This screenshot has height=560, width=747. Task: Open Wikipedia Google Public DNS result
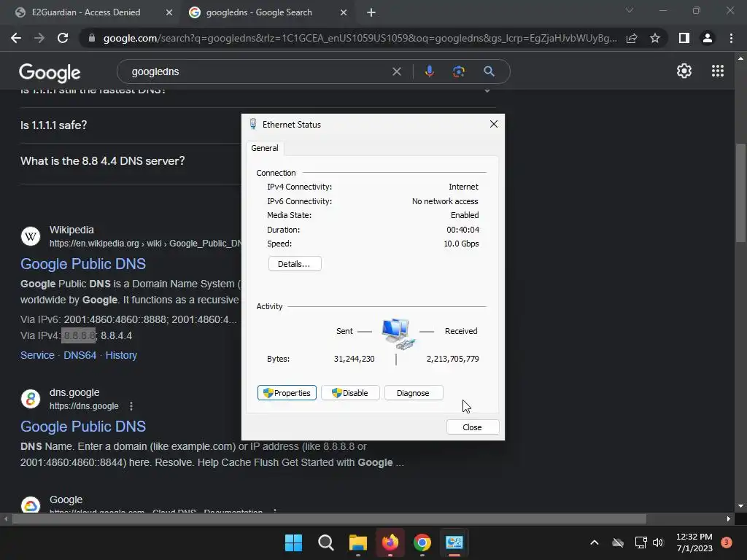click(83, 264)
